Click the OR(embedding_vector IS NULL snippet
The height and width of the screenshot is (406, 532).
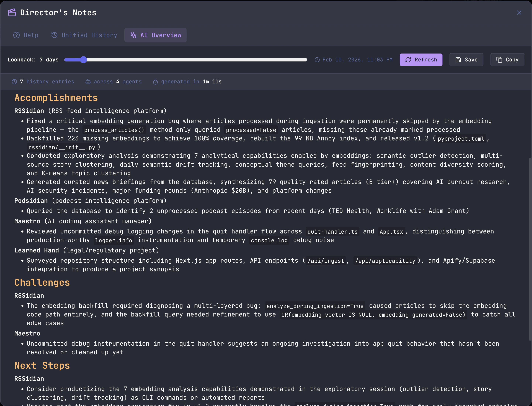(x=373, y=315)
